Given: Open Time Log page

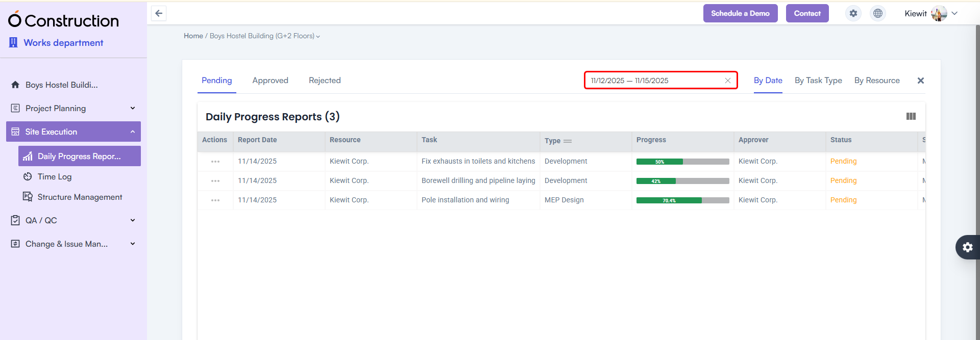Looking at the screenshot, I should [55, 176].
